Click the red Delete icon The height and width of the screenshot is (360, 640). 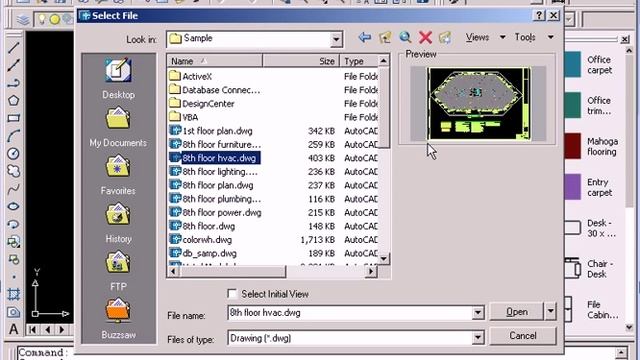(425, 38)
